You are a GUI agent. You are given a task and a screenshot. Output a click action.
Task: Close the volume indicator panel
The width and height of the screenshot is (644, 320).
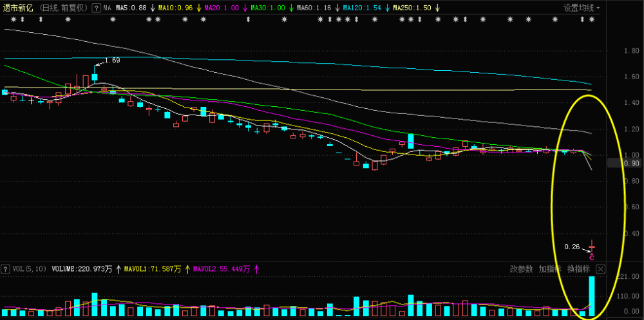tap(600, 270)
